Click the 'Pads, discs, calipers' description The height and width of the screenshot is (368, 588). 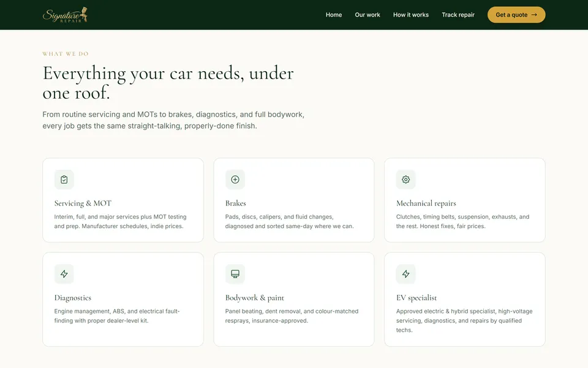point(290,221)
